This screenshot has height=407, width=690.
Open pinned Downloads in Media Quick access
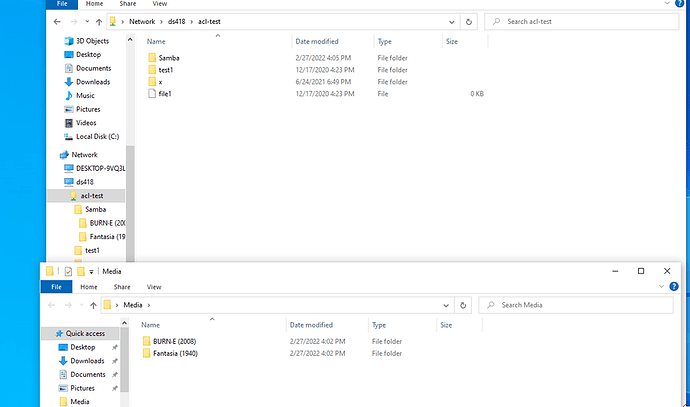pyautogui.click(x=87, y=361)
